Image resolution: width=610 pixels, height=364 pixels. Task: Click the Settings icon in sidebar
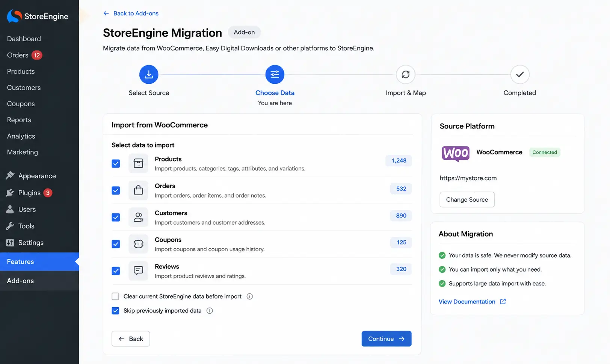10,243
